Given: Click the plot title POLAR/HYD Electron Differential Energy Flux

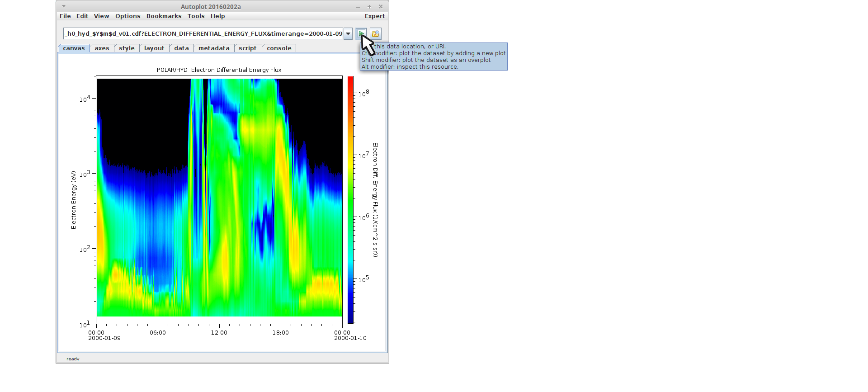Looking at the screenshot, I should click(x=219, y=70).
